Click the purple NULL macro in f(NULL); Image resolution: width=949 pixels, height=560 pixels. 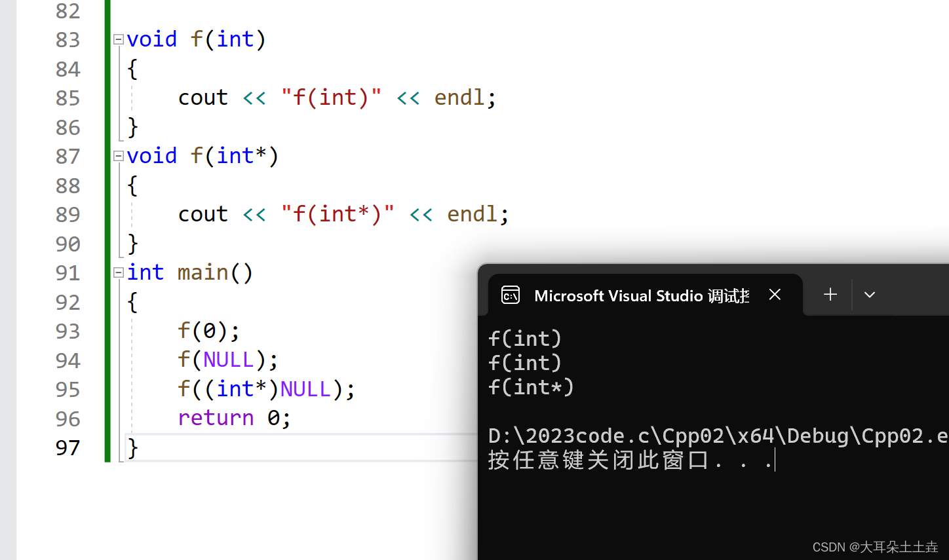point(229,360)
